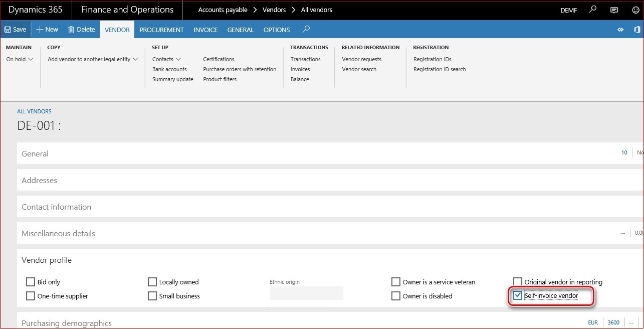Switch to the PROCUREMENT tab
Screen dimensions: 644x329
161,30
